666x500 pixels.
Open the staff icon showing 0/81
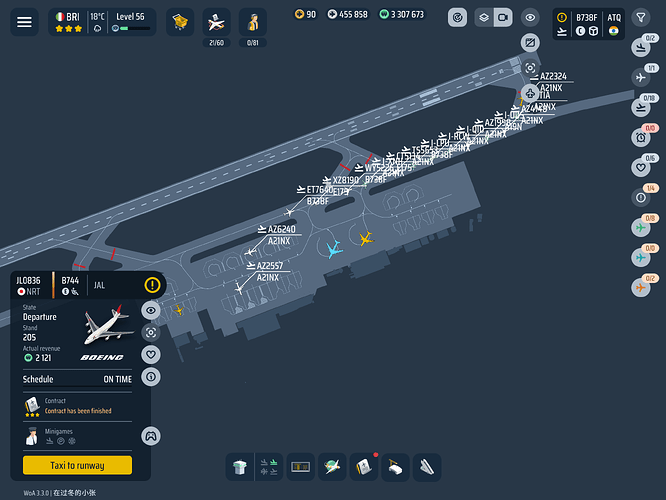tap(252, 20)
